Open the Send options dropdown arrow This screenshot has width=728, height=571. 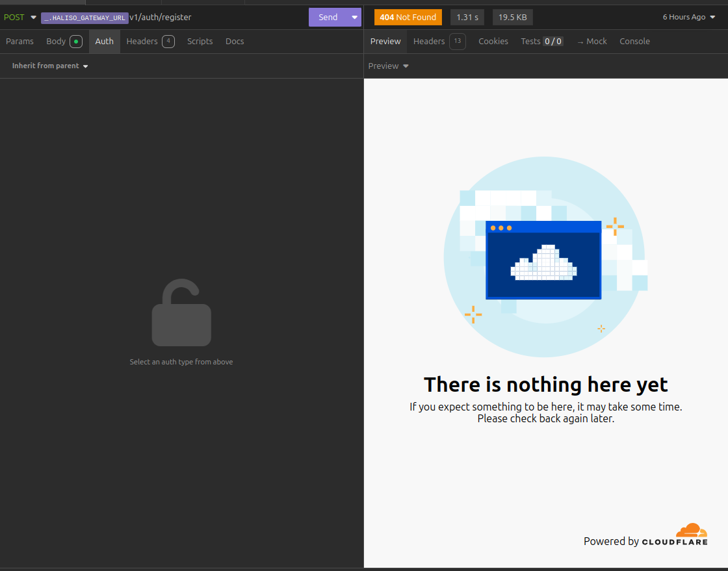355,17
